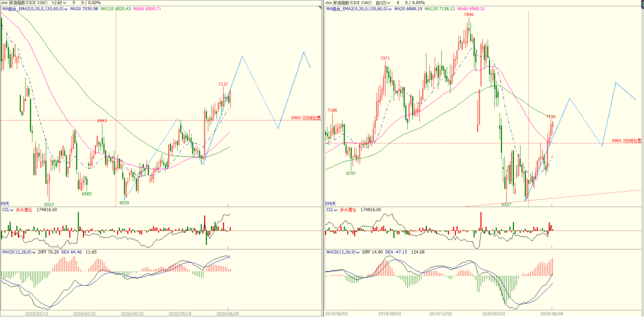Click the link icon in left chart header
The image size is (644, 317).
click(5, 2)
